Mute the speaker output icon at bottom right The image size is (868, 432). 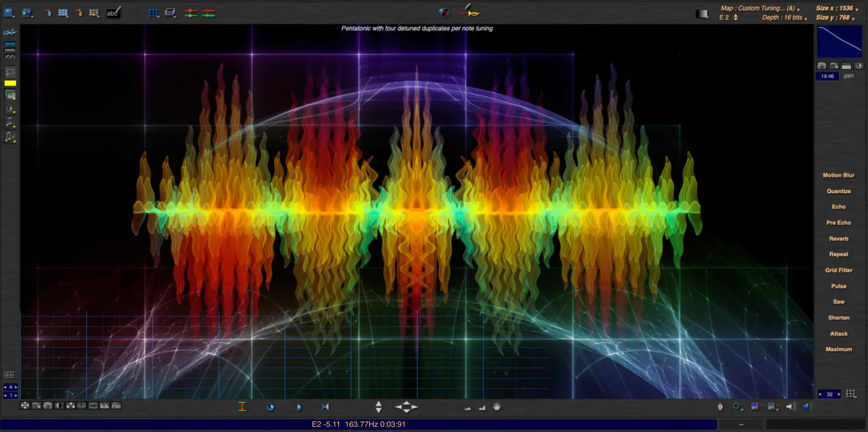(x=791, y=406)
